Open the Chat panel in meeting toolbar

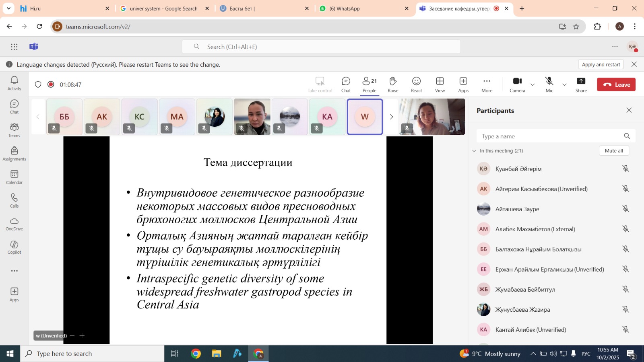coord(346,84)
